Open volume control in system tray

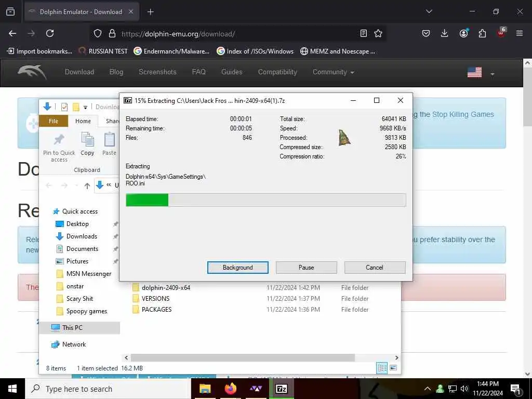(464, 389)
